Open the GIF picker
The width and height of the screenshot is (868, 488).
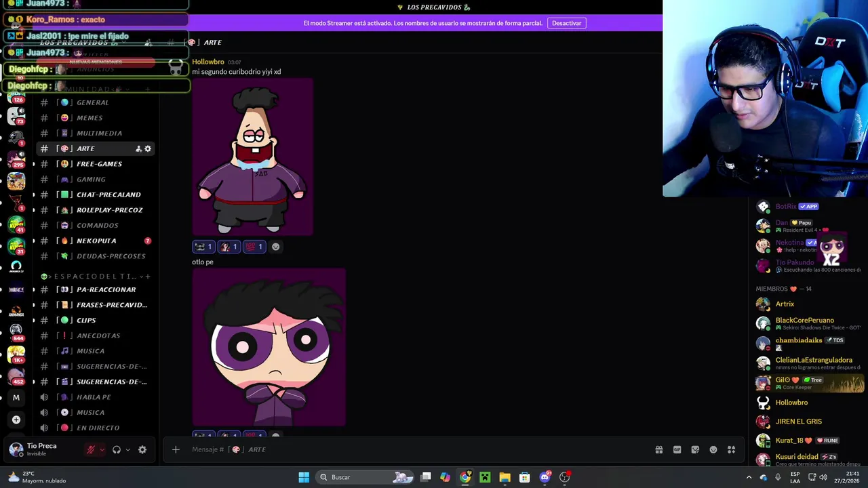pos(677,449)
